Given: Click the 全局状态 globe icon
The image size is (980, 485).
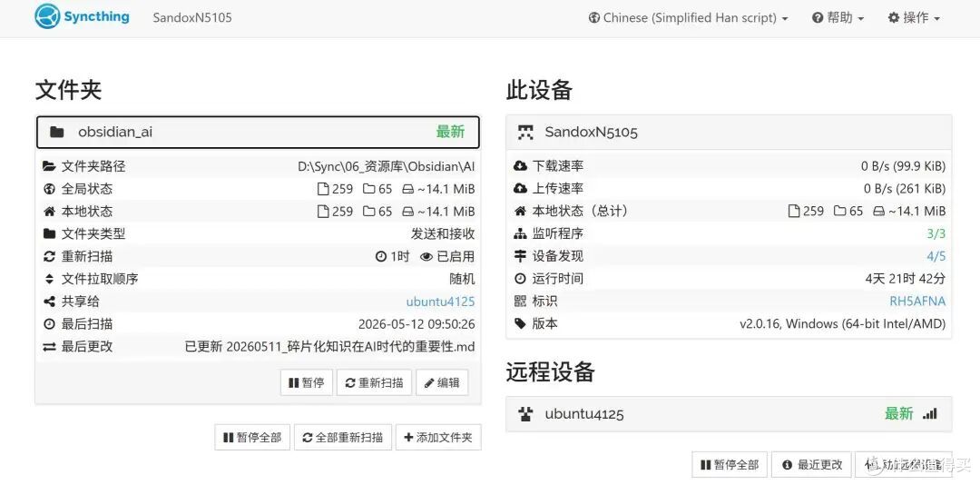Looking at the screenshot, I should (49, 189).
